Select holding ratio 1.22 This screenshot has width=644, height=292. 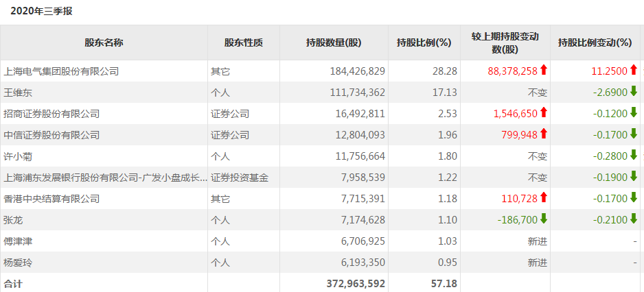[448, 178]
